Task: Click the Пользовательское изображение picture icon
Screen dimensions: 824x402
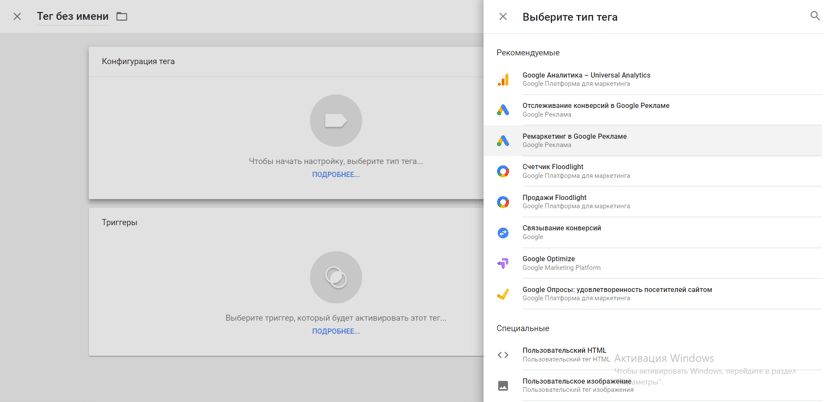Action: tap(503, 386)
